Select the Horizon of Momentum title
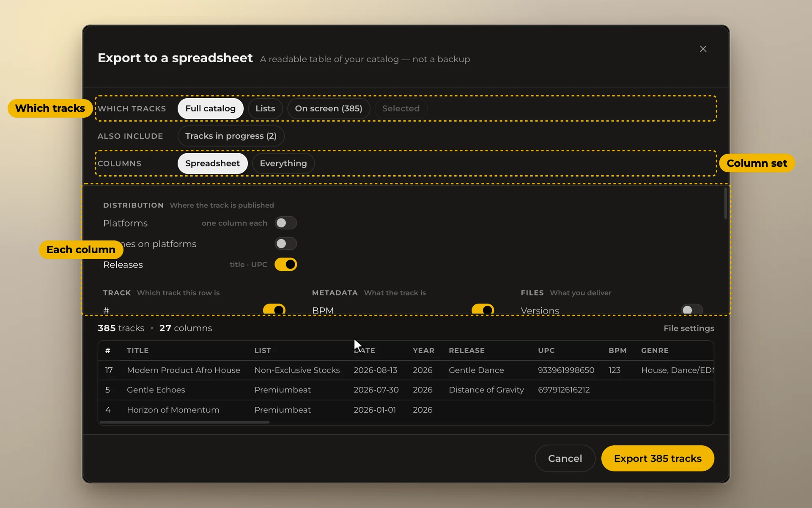The height and width of the screenshot is (508, 812). (173, 410)
